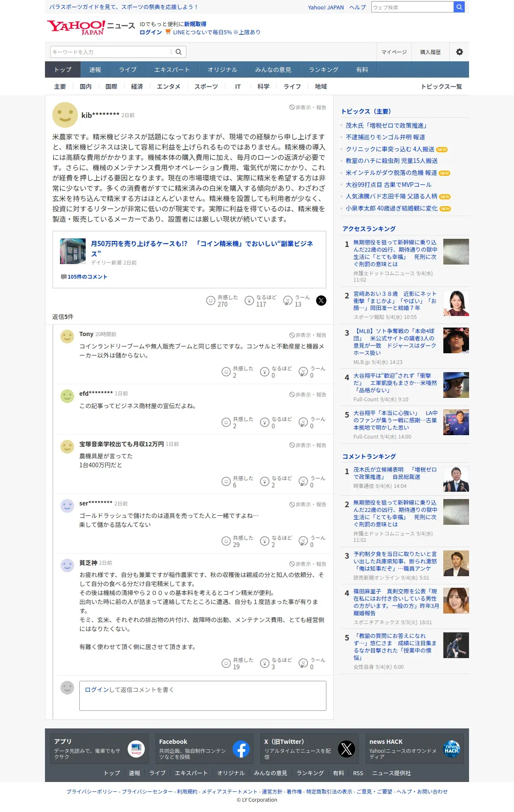Open the トップ tab
The image size is (514, 812).
63,69
